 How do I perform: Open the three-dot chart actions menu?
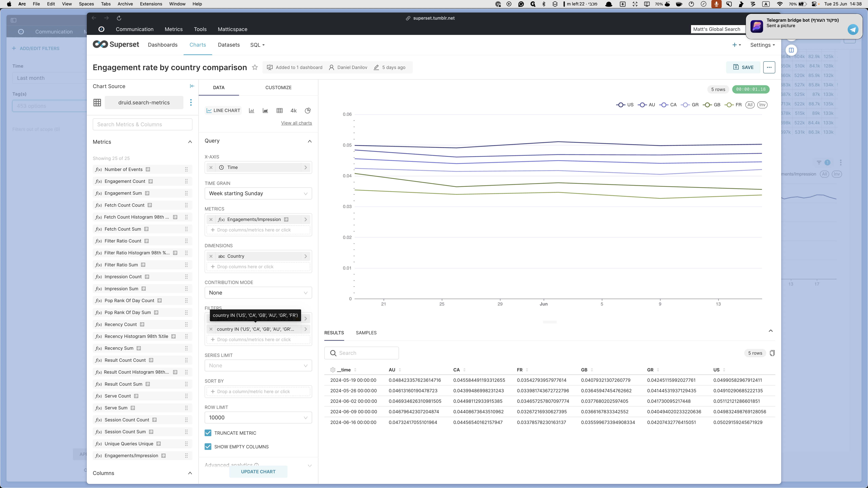[x=769, y=67]
